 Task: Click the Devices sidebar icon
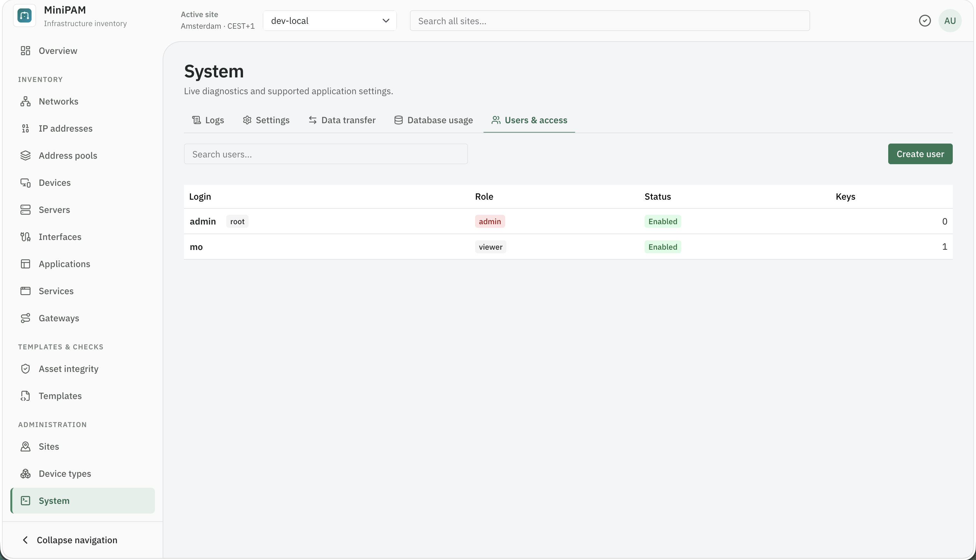(25, 183)
